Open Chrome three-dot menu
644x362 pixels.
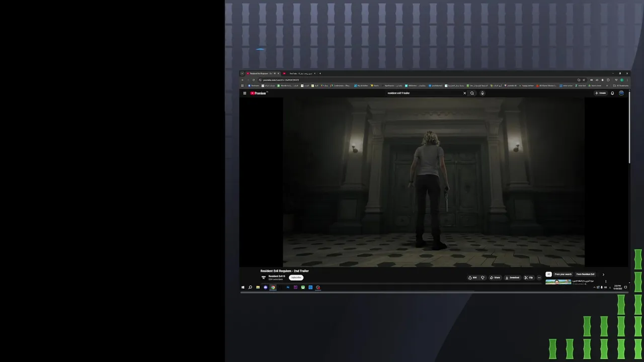[x=627, y=80]
